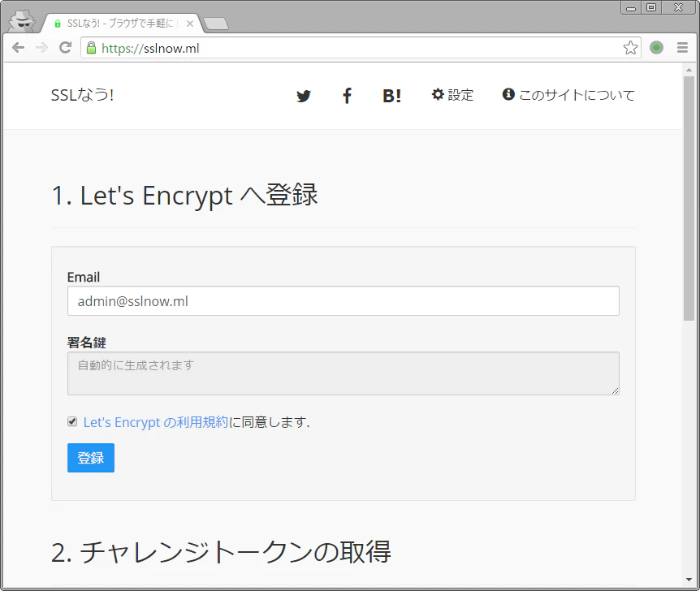Viewport: 700px width, 591px height.
Task: Open the Chrome hamburger menu
Action: click(682, 47)
